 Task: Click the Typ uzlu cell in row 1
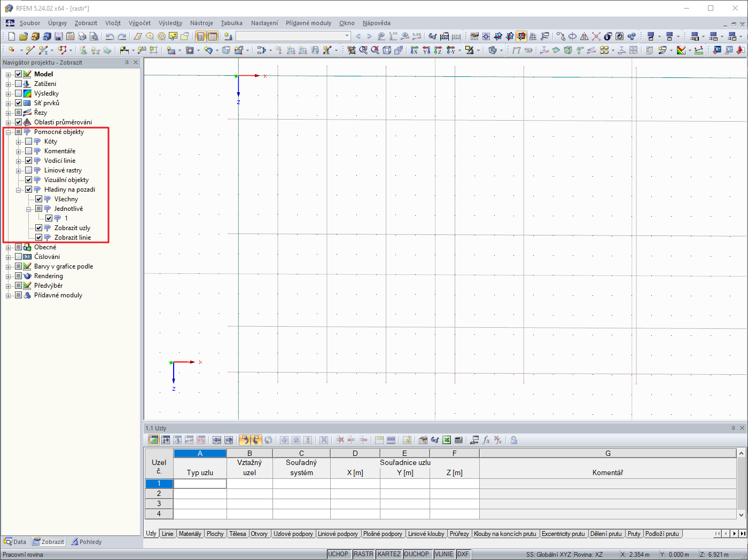click(x=200, y=484)
